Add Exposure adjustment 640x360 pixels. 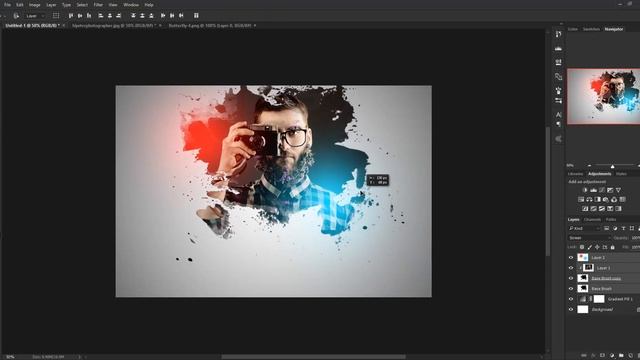pyautogui.click(x=610, y=190)
